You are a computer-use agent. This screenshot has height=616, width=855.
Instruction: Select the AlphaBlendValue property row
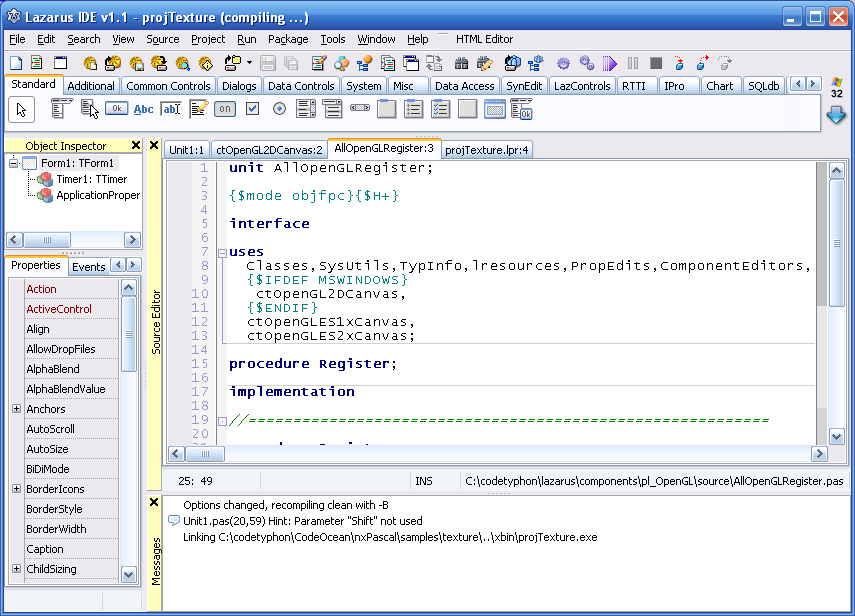point(71,389)
